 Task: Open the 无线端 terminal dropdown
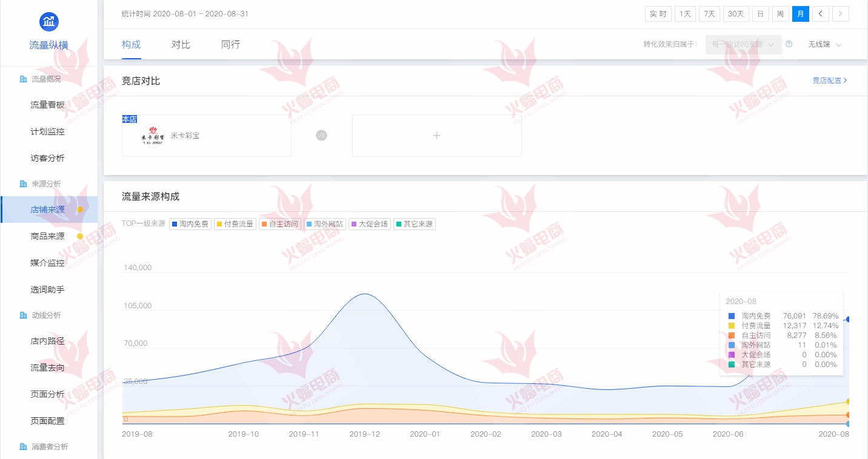(825, 44)
